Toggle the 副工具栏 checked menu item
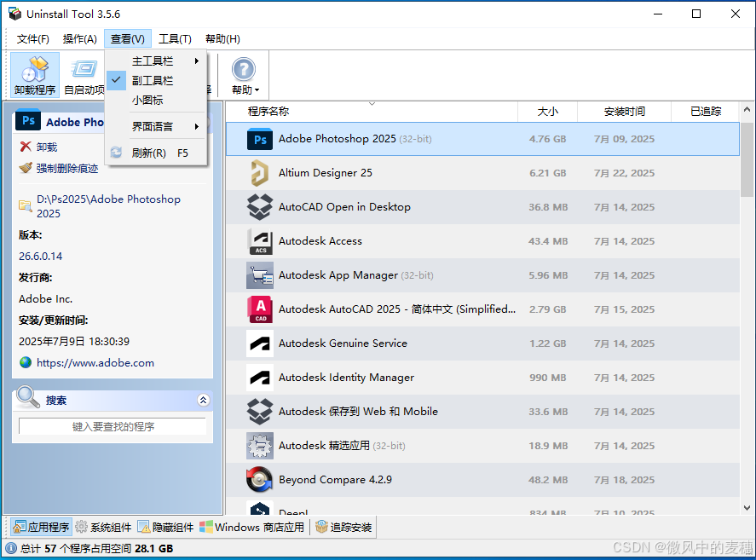Image resolution: width=756 pixels, height=560 pixels. point(156,81)
